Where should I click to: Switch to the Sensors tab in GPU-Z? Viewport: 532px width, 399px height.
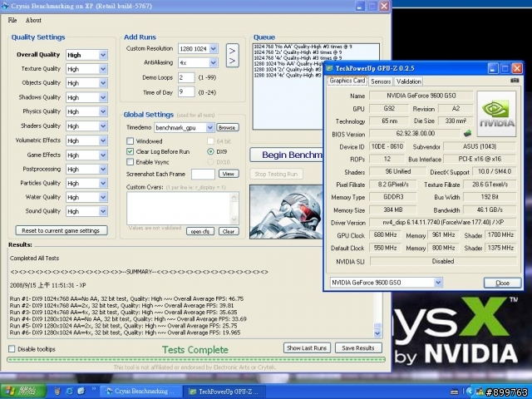pos(381,81)
